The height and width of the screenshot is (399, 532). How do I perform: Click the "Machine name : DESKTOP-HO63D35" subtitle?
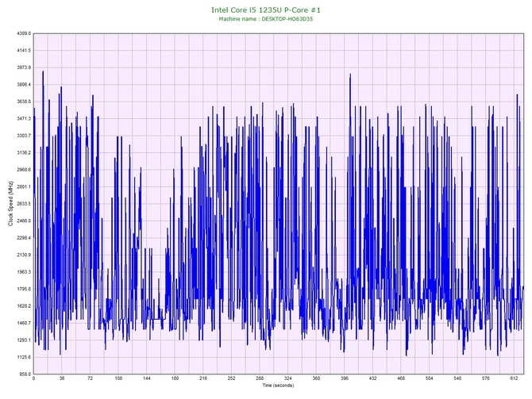pyautogui.click(x=266, y=19)
